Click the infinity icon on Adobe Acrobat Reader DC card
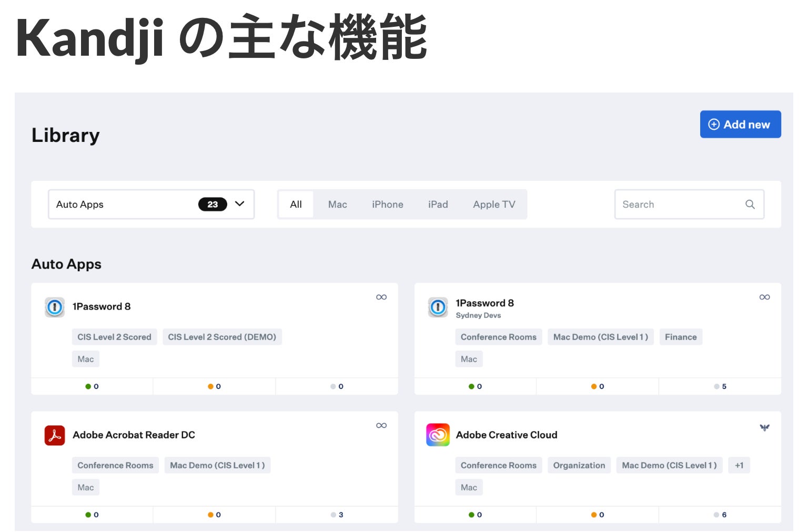 381,425
